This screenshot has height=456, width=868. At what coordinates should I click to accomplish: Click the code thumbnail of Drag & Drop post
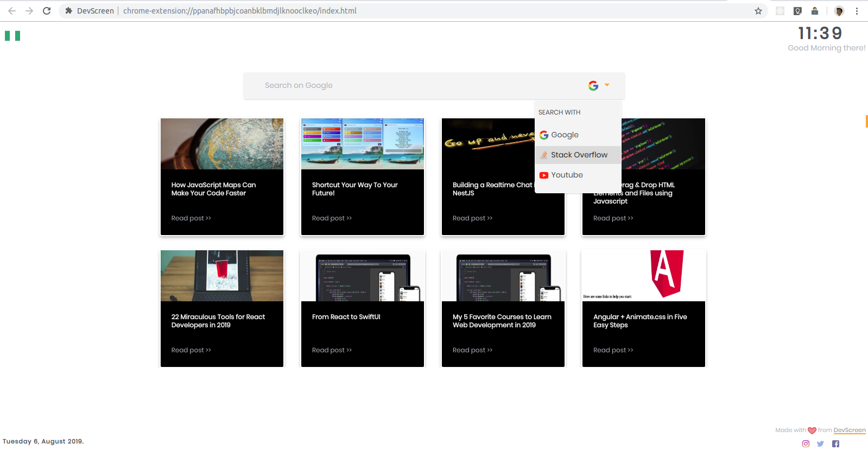pyautogui.click(x=663, y=144)
